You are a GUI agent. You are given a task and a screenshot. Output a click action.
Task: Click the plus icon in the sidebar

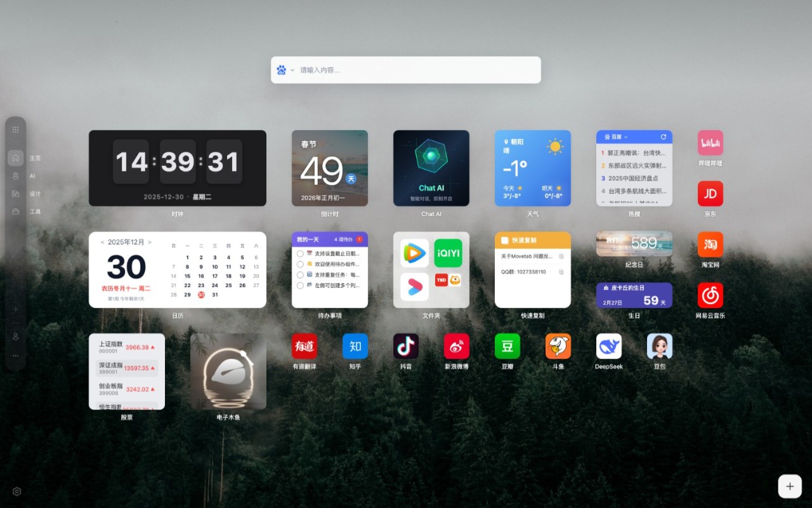coord(15,309)
